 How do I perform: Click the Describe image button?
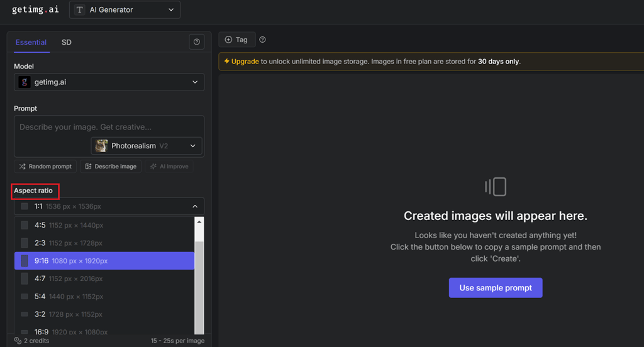[x=111, y=167]
